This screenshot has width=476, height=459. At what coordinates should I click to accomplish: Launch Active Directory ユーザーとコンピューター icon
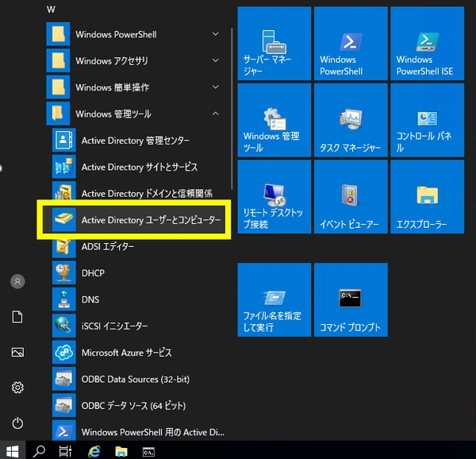tap(63, 219)
